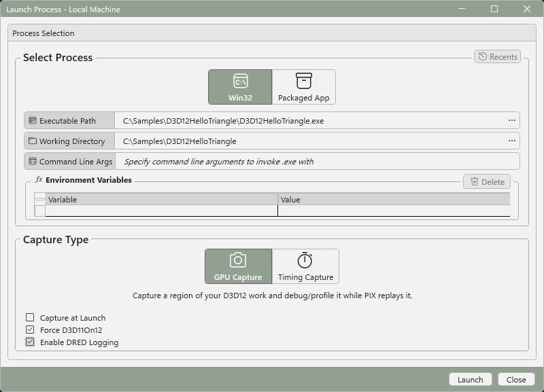
Task: Click the Executable Path label icon
Action: [32, 121]
